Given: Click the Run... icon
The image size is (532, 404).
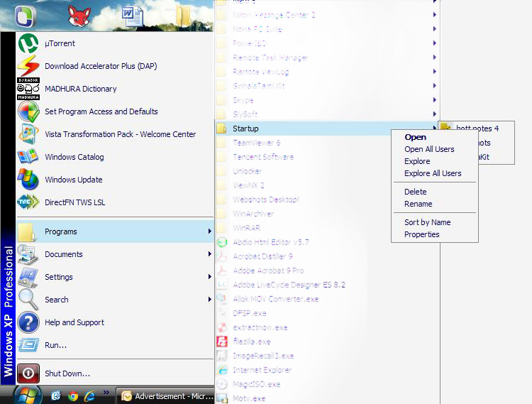Looking at the screenshot, I should tap(28, 345).
